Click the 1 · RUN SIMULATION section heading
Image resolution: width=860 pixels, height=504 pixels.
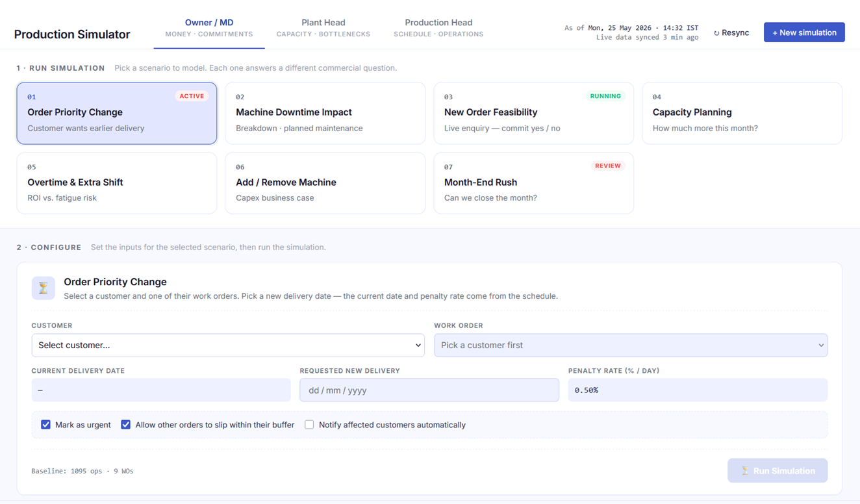tap(60, 68)
